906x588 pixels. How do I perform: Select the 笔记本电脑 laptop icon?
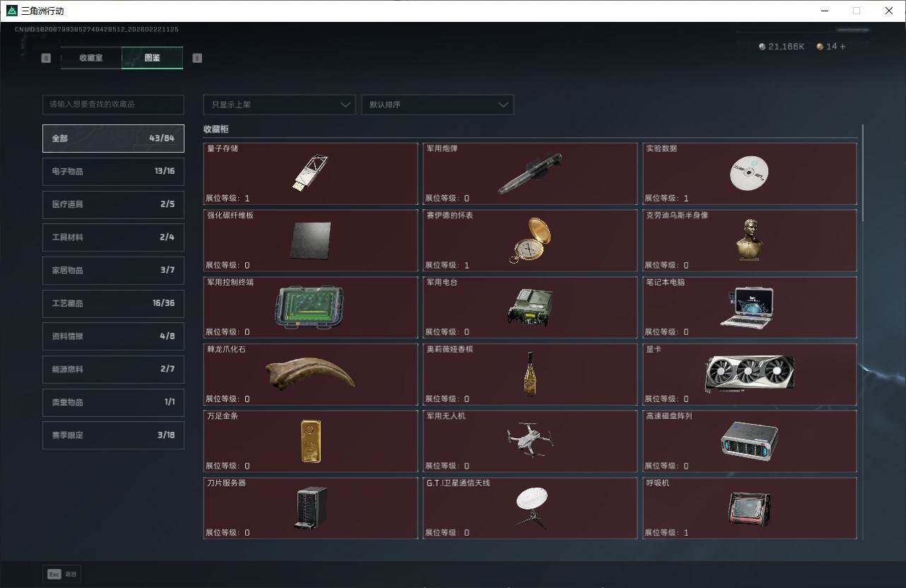[748, 307]
